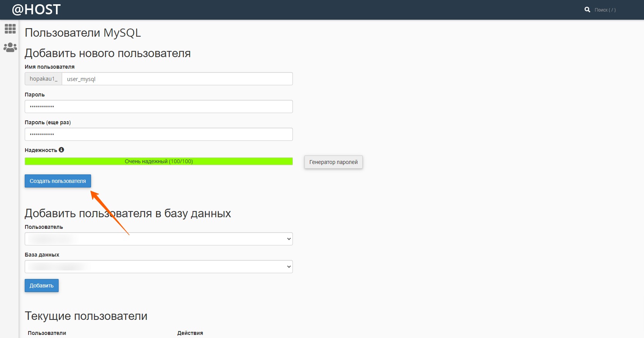Click the Пароль (еще раз) label

click(x=48, y=122)
